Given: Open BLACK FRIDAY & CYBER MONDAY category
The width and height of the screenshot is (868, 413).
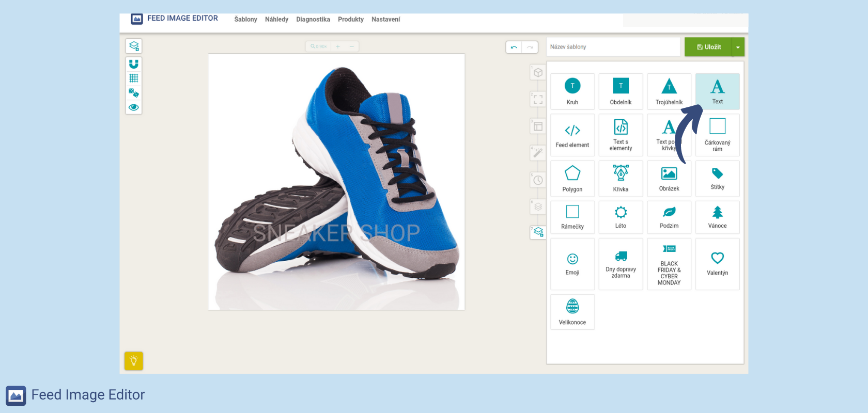Looking at the screenshot, I should tap(669, 264).
